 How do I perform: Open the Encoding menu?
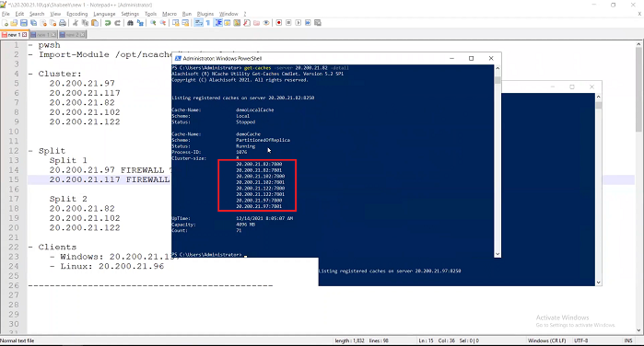click(77, 14)
